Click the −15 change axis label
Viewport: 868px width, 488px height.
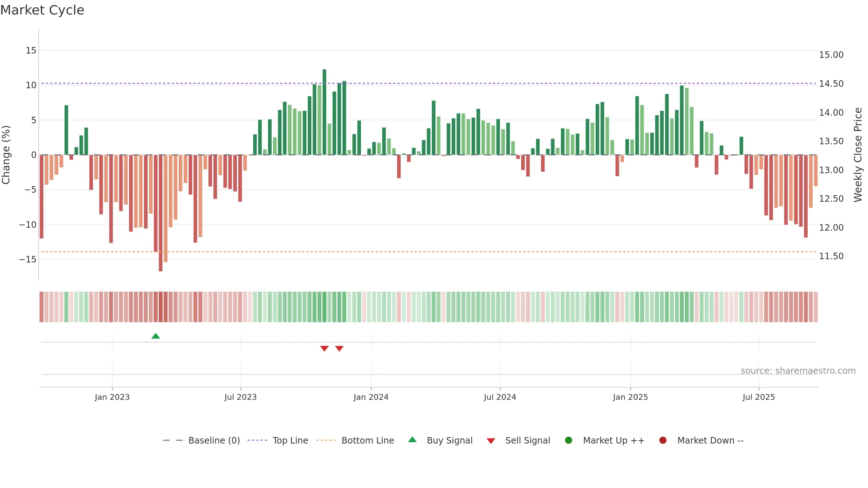pos(28,259)
